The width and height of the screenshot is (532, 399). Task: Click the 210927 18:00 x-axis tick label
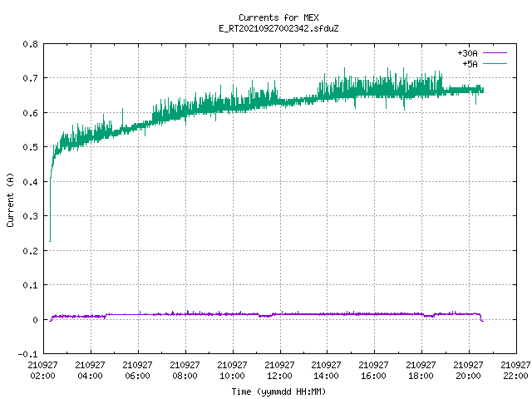click(421, 370)
